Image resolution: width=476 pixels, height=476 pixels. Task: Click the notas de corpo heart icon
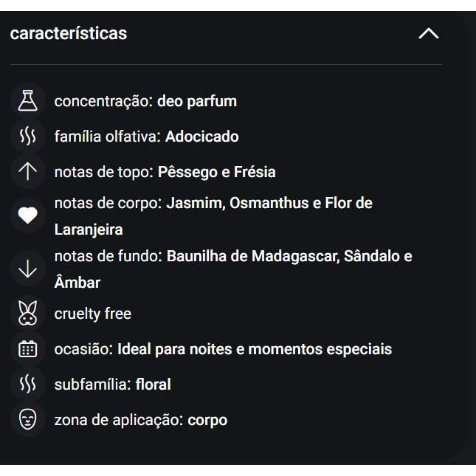pos(27,215)
